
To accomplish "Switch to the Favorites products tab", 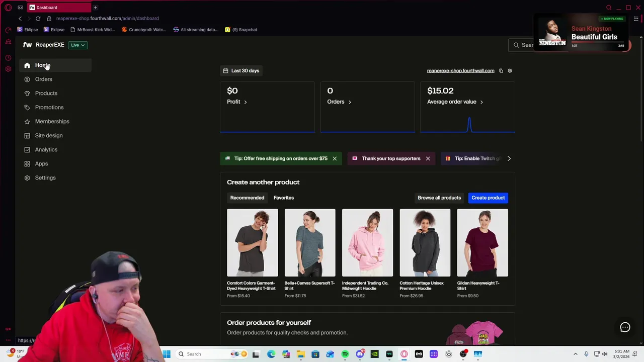I will [x=284, y=198].
